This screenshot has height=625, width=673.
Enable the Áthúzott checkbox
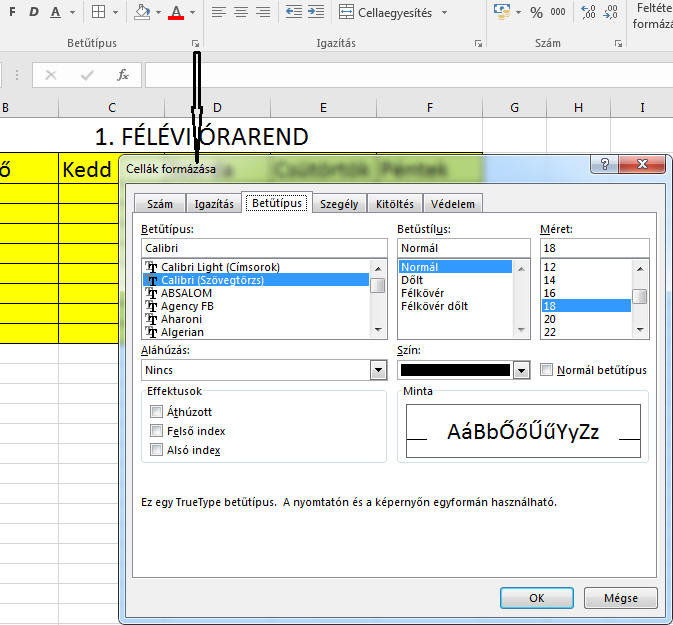156,412
